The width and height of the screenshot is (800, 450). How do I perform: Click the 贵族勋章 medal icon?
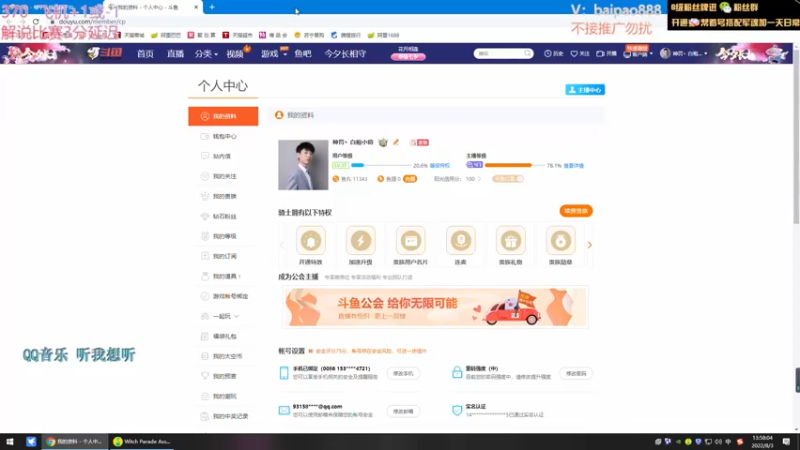tap(561, 240)
